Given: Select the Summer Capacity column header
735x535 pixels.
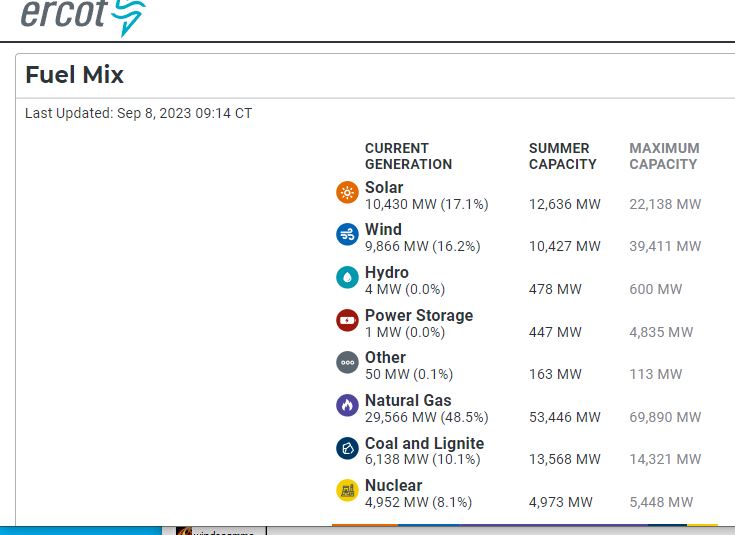Looking at the screenshot, I should (562, 156).
